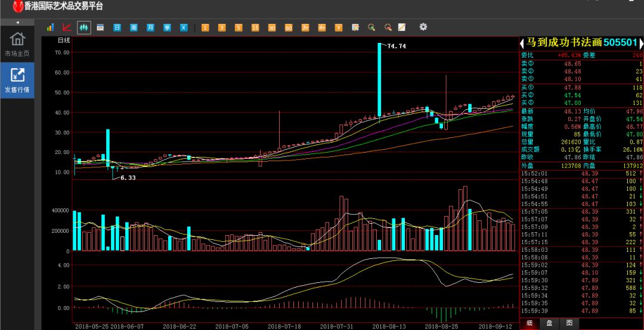
Task: Go to previous security with left arrow
Action: (x=522, y=44)
